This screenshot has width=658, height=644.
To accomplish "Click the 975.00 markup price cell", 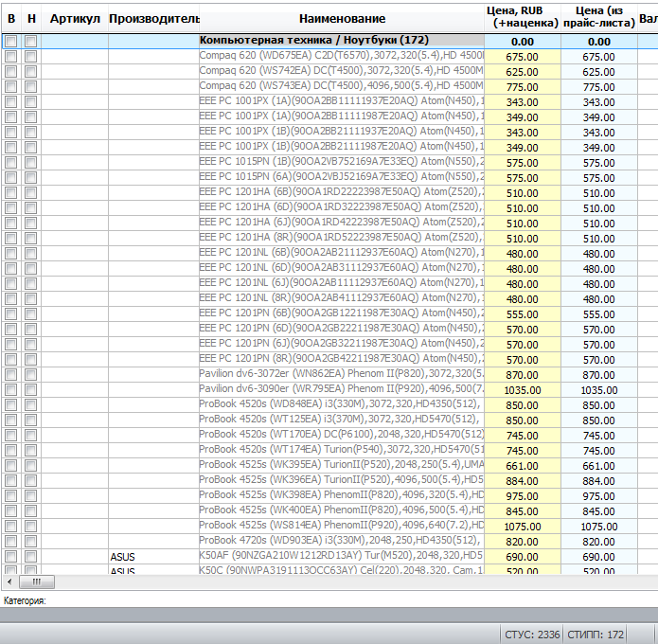I will click(523, 496).
